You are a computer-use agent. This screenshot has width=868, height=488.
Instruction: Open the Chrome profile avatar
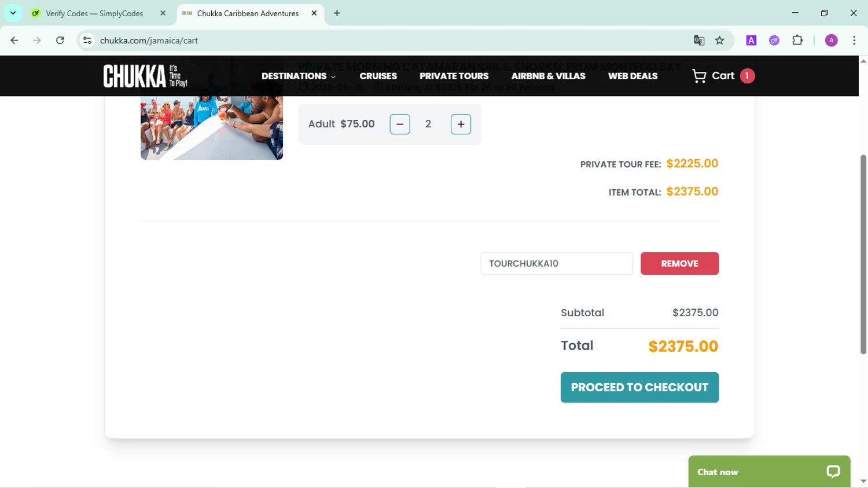832,41
